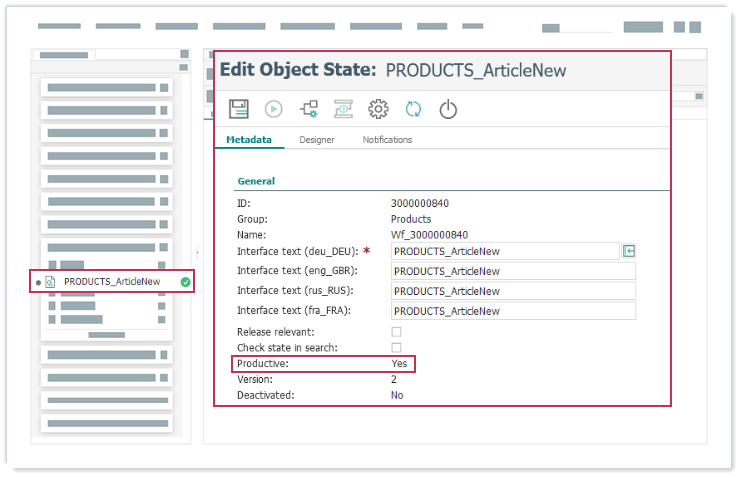Viewport: 741px width, 478px height.
Task: Click the preview eye toolbar icon
Action: [343, 109]
